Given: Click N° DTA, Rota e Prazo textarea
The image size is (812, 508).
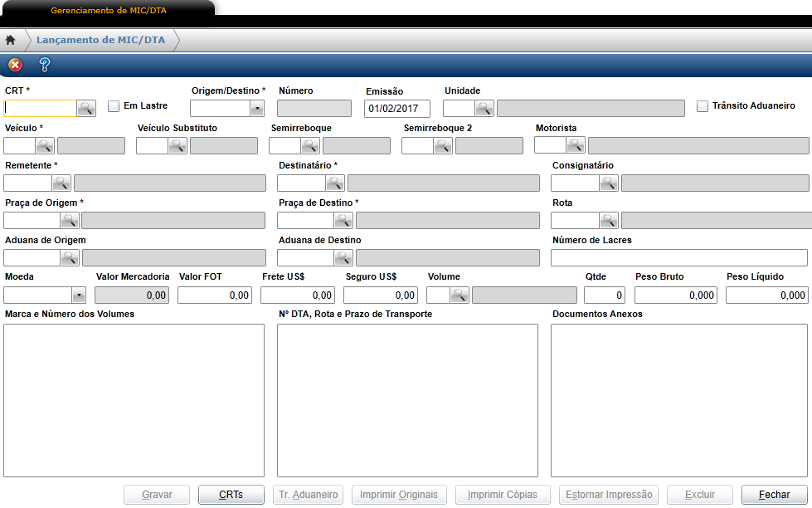Looking at the screenshot, I should tap(407, 400).
